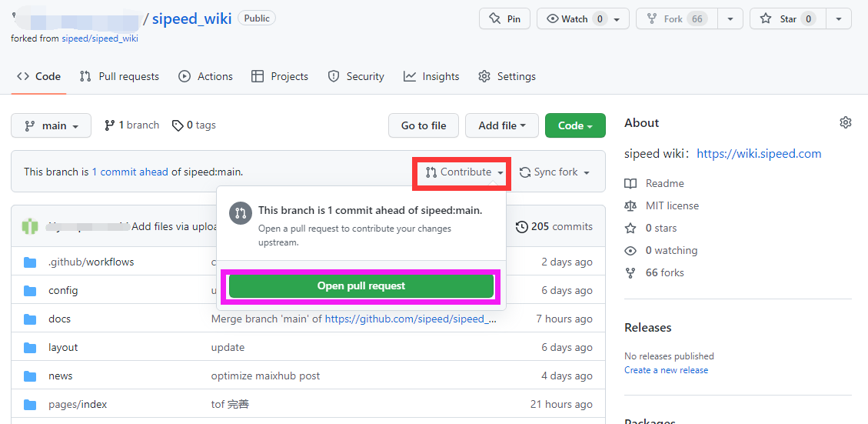This screenshot has width=868, height=424.
Task: Open the main branch selector
Action: coord(52,125)
